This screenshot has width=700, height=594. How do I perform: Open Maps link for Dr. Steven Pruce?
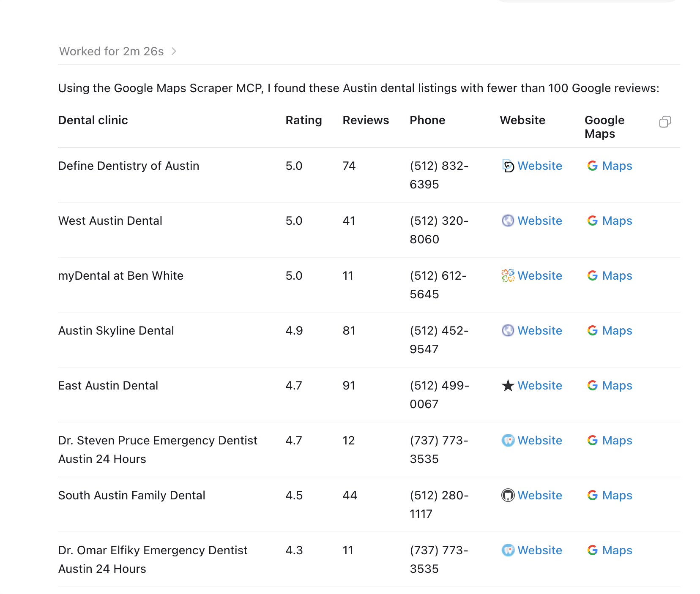coord(617,441)
